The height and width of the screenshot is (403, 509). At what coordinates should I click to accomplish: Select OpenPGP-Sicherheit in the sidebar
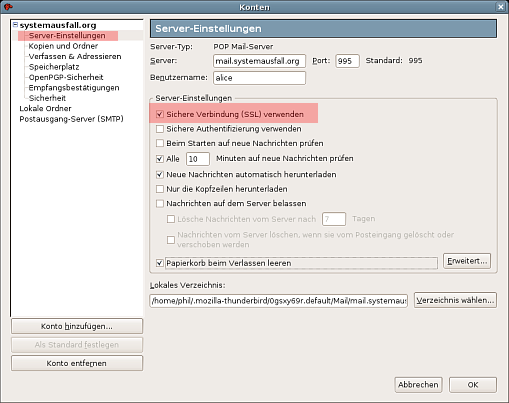tap(66, 77)
